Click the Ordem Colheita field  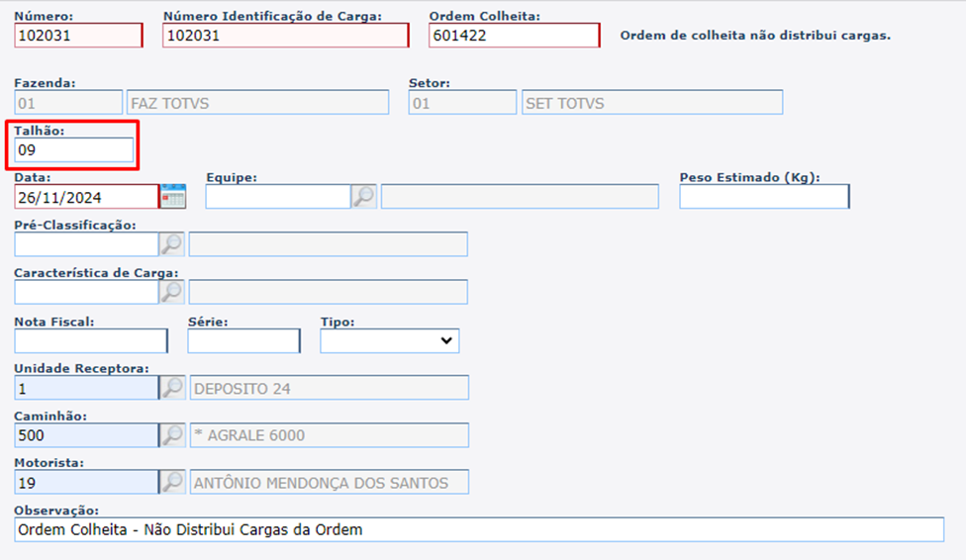pyautogui.click(x=514, y=35)
